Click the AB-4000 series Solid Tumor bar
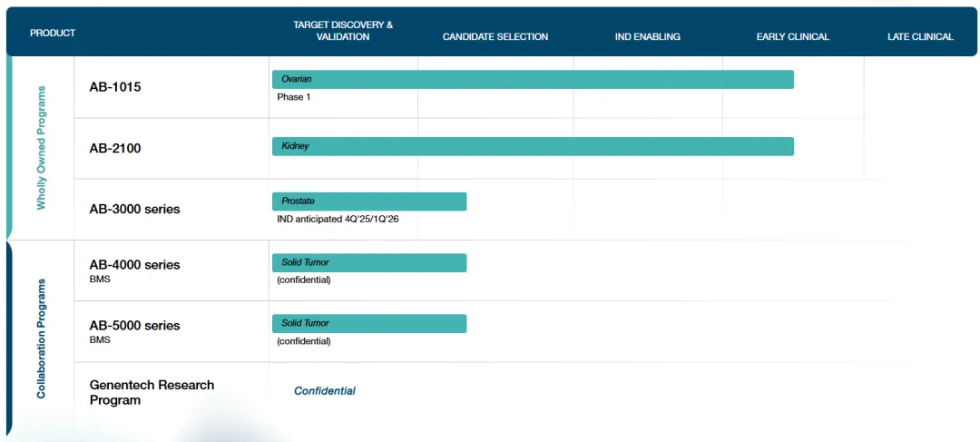Image resolution: width=980 pixels, height=442 pixels. pos(369,262)
